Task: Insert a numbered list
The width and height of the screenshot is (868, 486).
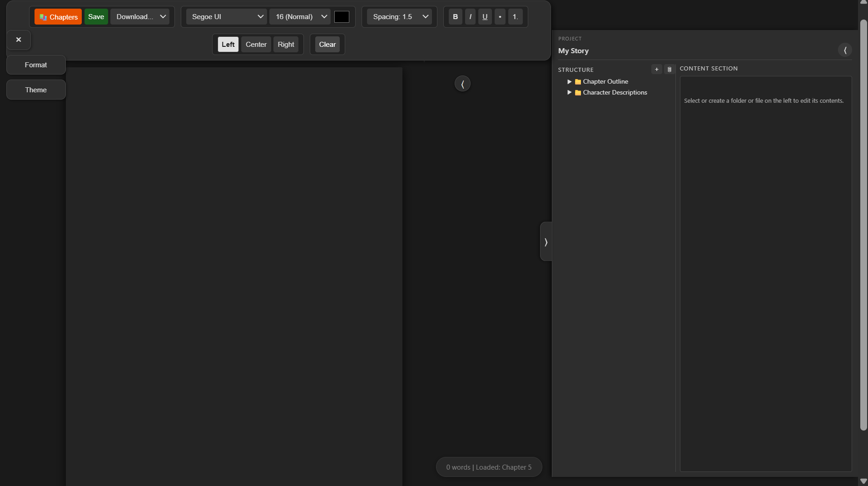Action: coord(516,17)
